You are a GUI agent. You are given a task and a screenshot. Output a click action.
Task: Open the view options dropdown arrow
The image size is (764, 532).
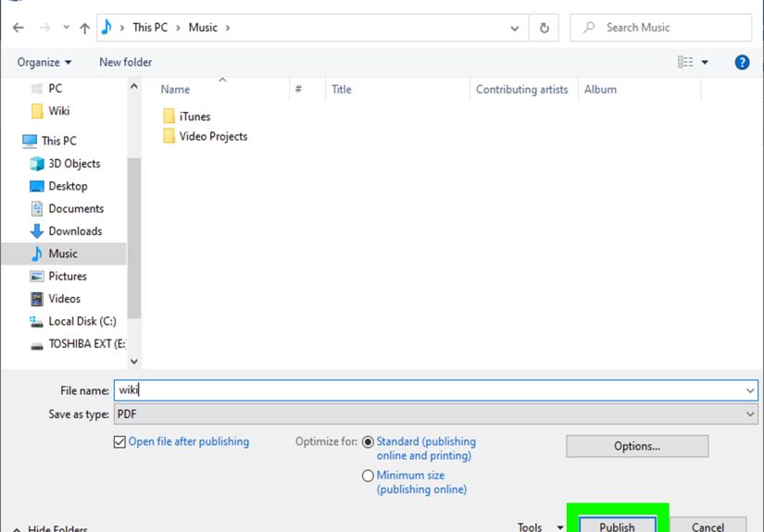705,62
